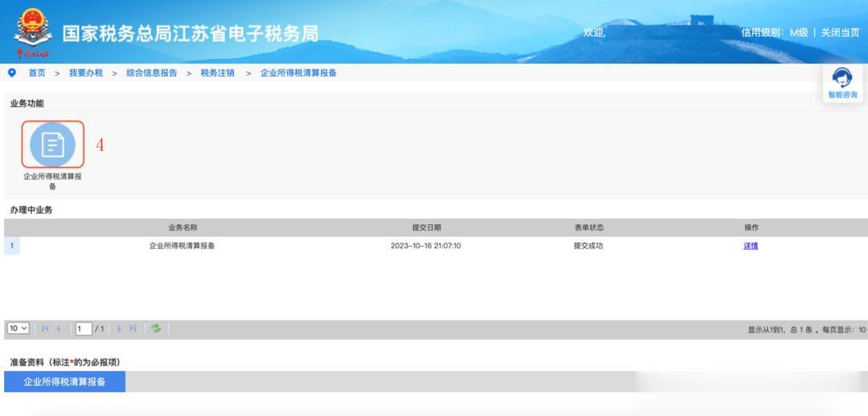Click the 操作 column header
The height and width of the screenshot is (416, 868).
point(751,228)
